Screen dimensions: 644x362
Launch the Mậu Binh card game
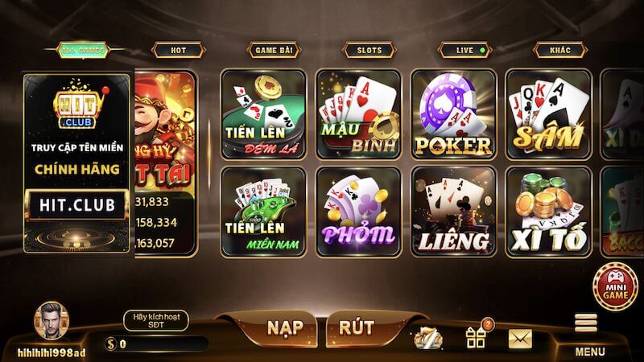[x=358, y=114]
